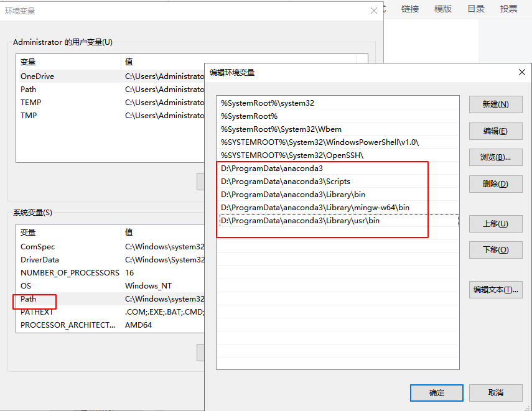Switch to text editing via 编辑文本 button
The height and width of the screenshot is (411, 532).
[495, 289]
